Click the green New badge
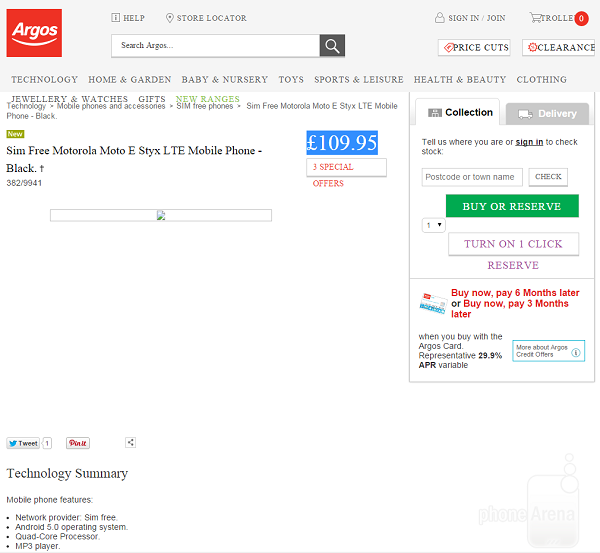This screenshot has width=600, height=553. [15, 134]
